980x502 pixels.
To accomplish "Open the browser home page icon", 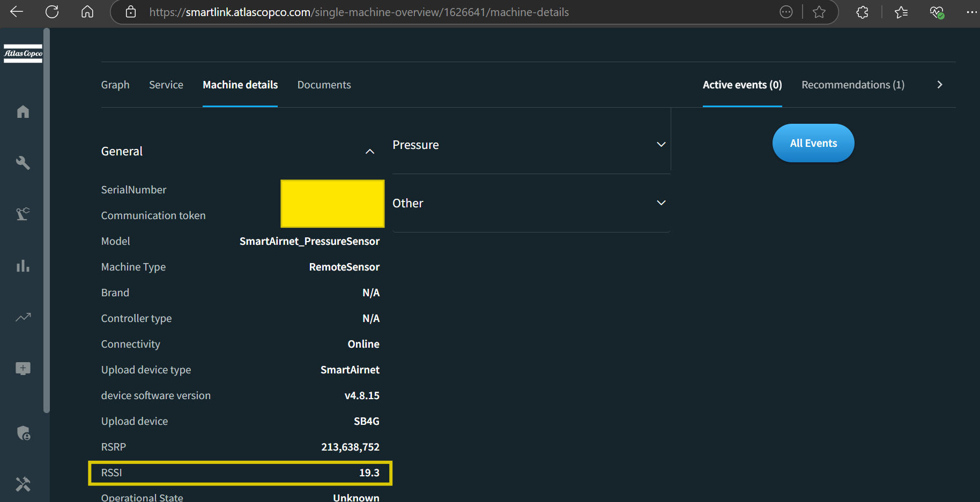I will click(87, 12).
